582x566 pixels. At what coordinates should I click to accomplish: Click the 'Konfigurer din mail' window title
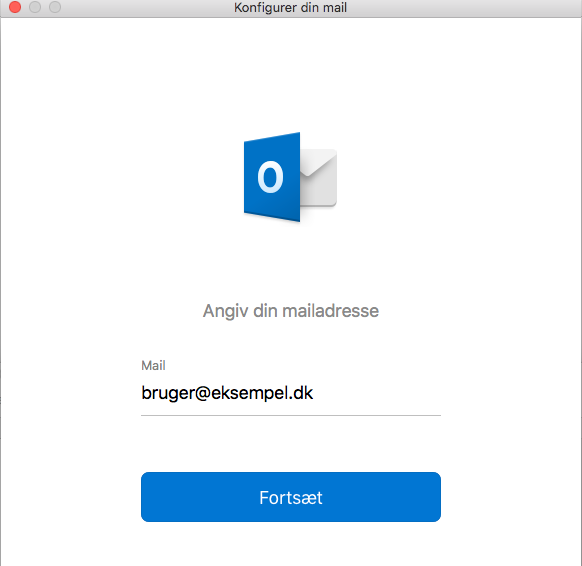pyautogui.click(x=290, y=7)
